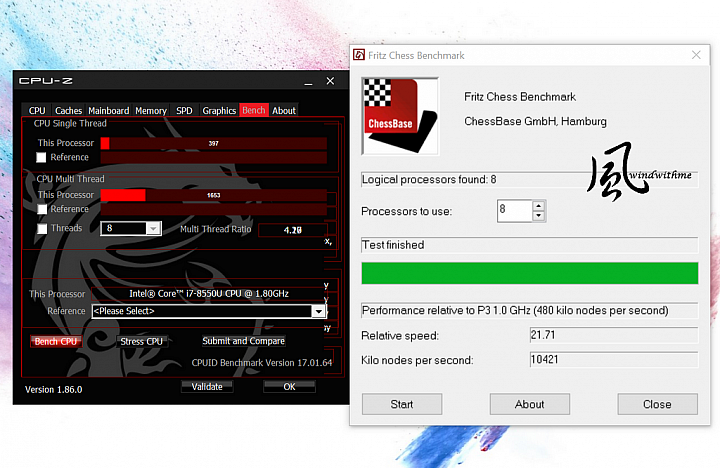
Task: Increase Processors to use with up arrow
Action: click(x=539, y=205)
